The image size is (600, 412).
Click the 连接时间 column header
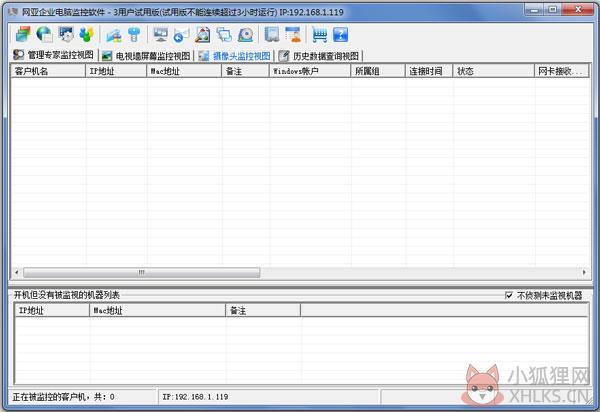tap(429, 71)
